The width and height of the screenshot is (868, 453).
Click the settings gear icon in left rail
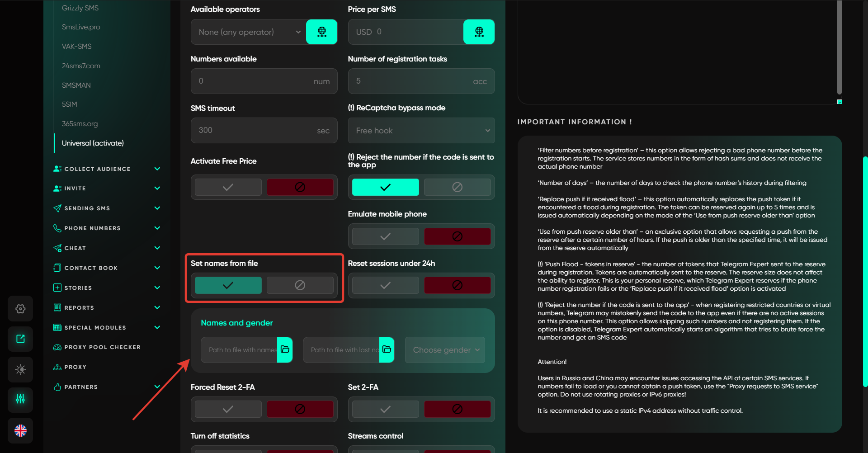pyautogui.click(x=20, y=308)
